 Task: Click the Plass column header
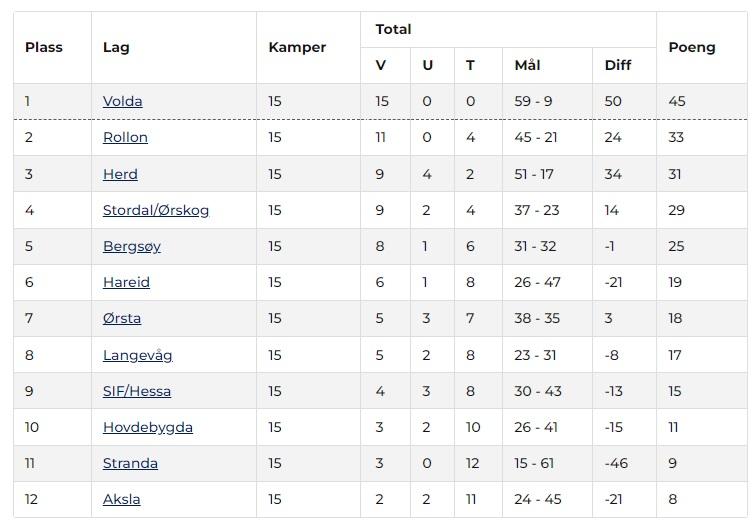(44, 47)
